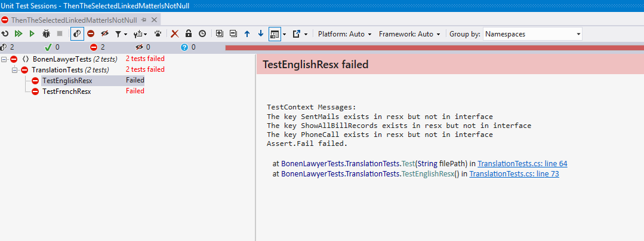Debug unit tests with the bug icon
Viewport: 644px width, 241px height.
tap(46, 34)
